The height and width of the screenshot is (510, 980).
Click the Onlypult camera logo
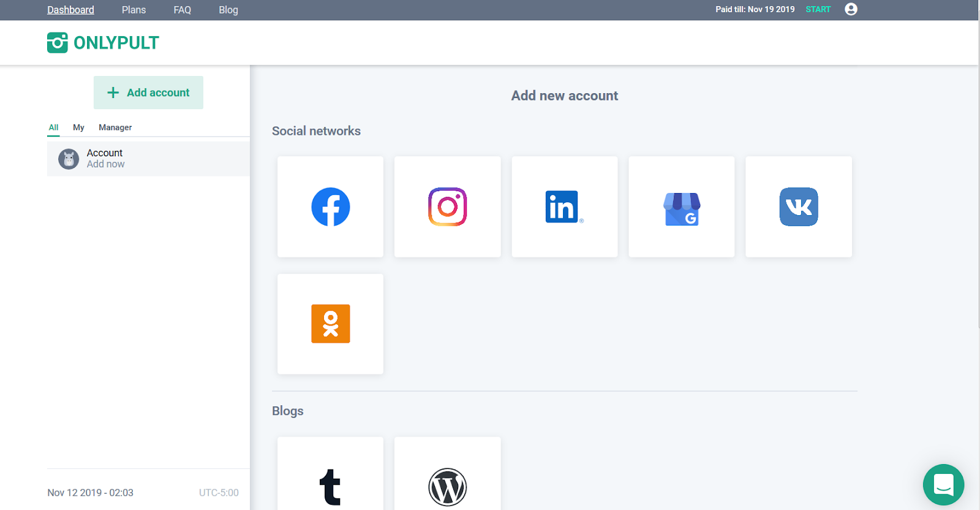point(58,43)
